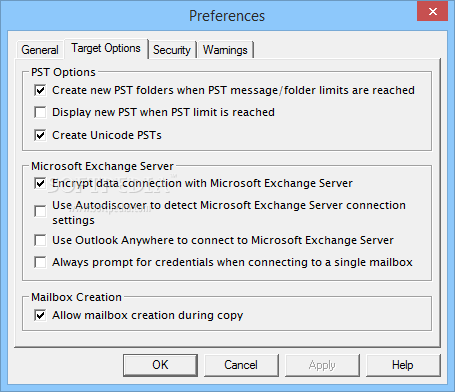
Task: Toggle the Create Unicode PSTs checkbox
Action: tap(40, 135)
